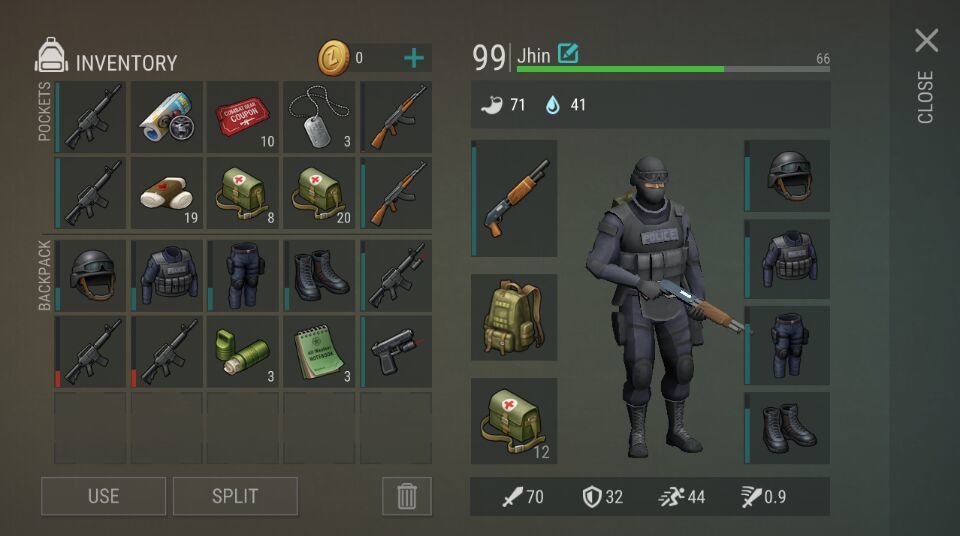
Task: Select the first empty backpack slot
Action: (x=90, y=428)
